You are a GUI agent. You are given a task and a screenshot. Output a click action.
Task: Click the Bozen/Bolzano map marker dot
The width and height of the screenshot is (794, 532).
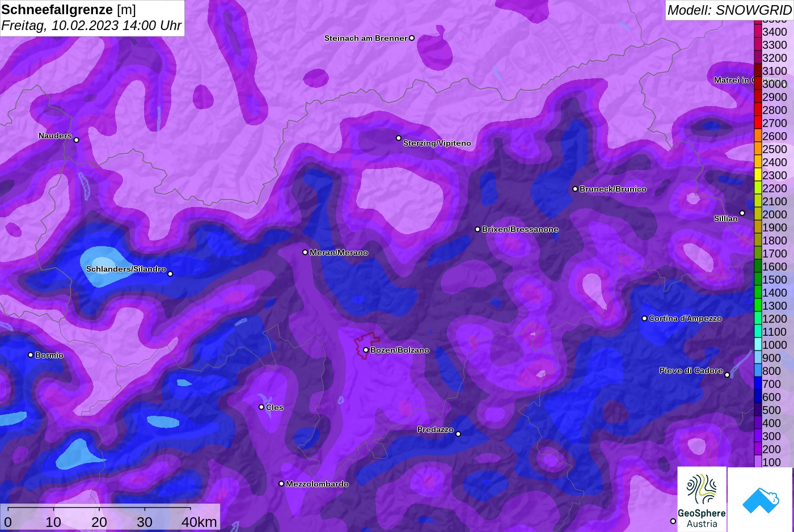point(366,350)
